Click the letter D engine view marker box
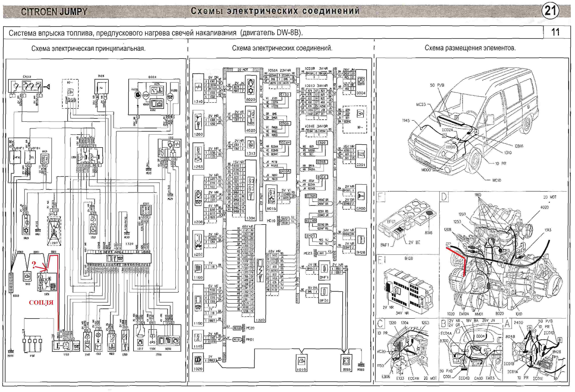575x392 pixels. click(x=444, y=197)
